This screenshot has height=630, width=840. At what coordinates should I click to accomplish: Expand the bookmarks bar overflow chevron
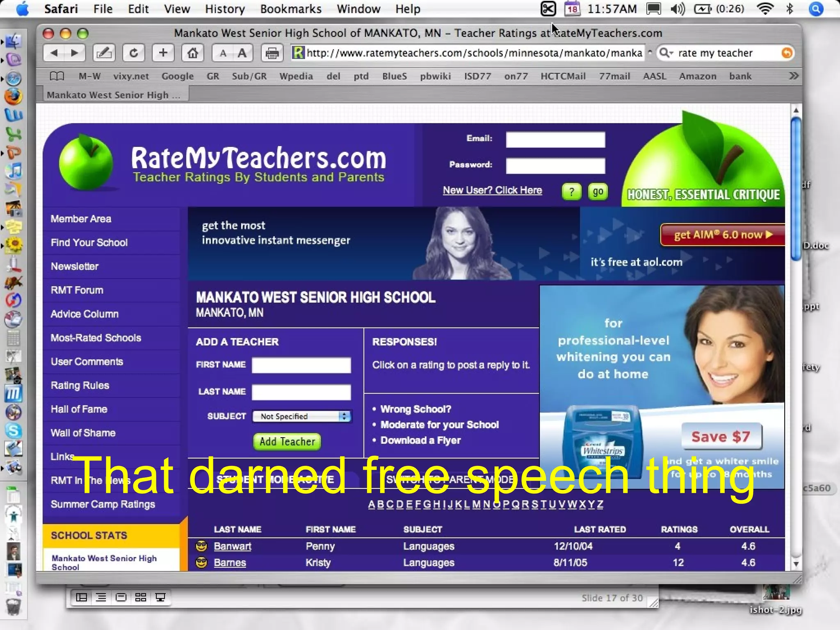[x=793, y=76]
